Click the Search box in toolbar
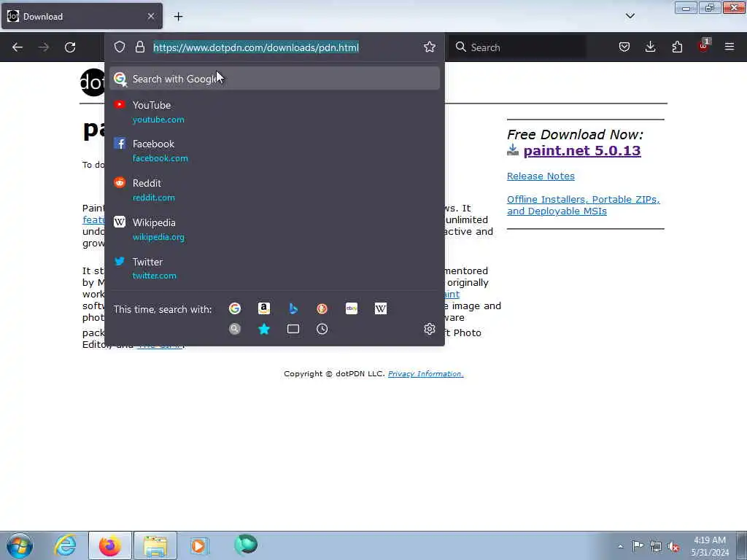The image size is (747, 560). point(517,47)
